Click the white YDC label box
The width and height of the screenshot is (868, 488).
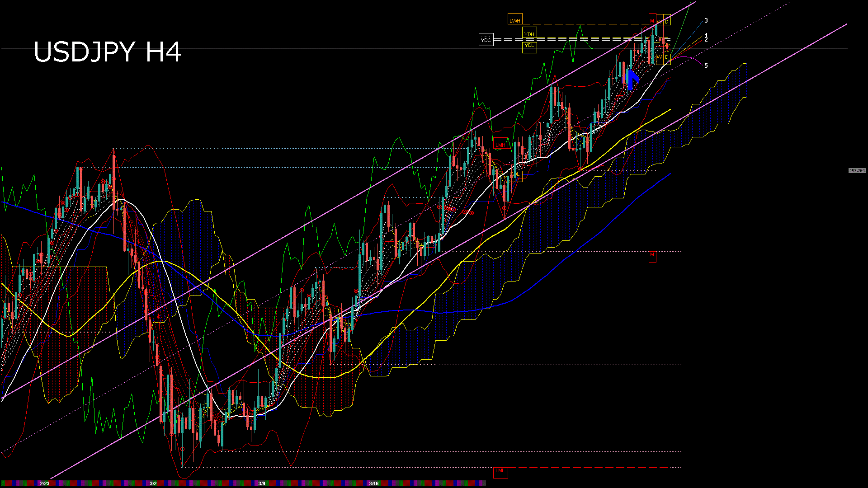click(x=486, y=40)
